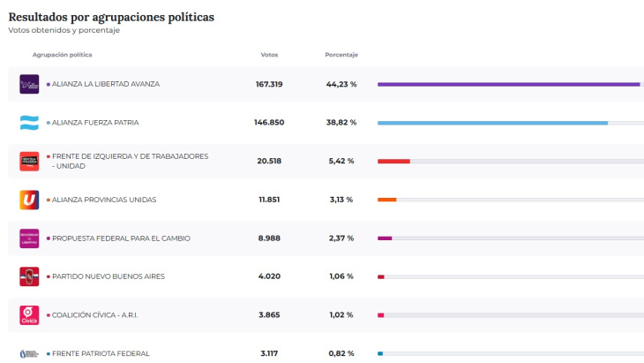Select the Agrupación política column header
The height and width of the screenshot is (363, 644).
click(x=62, y=55)
